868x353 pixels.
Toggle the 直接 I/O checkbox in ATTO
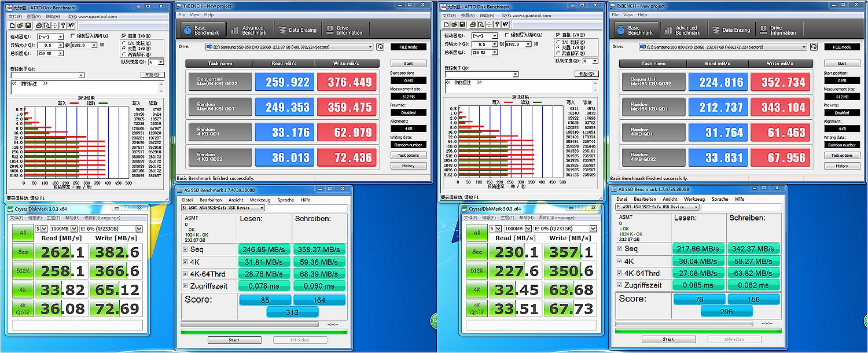click(124, 36)
